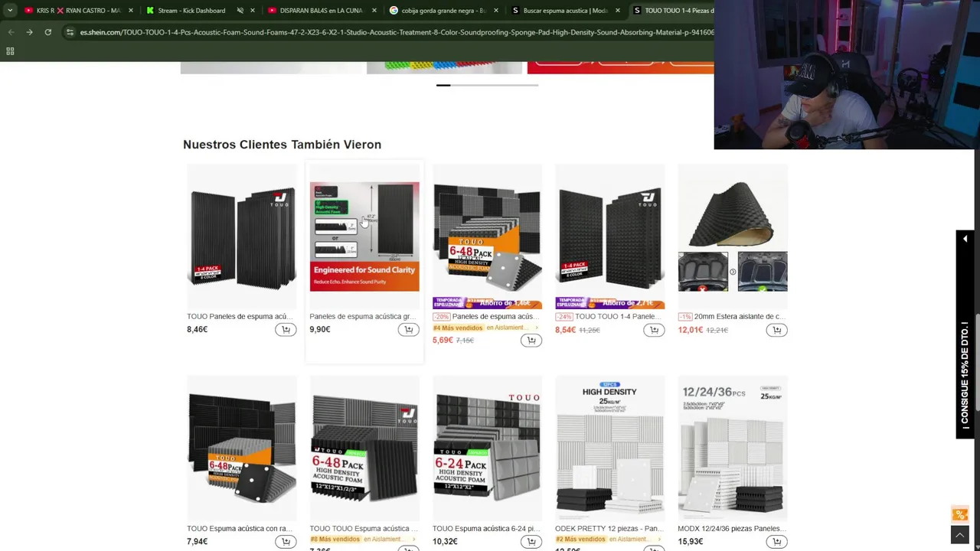Unmute the Stream - Kick Dashboard tab
This screenshot has width=980, height=551.
tap(240, 11)
